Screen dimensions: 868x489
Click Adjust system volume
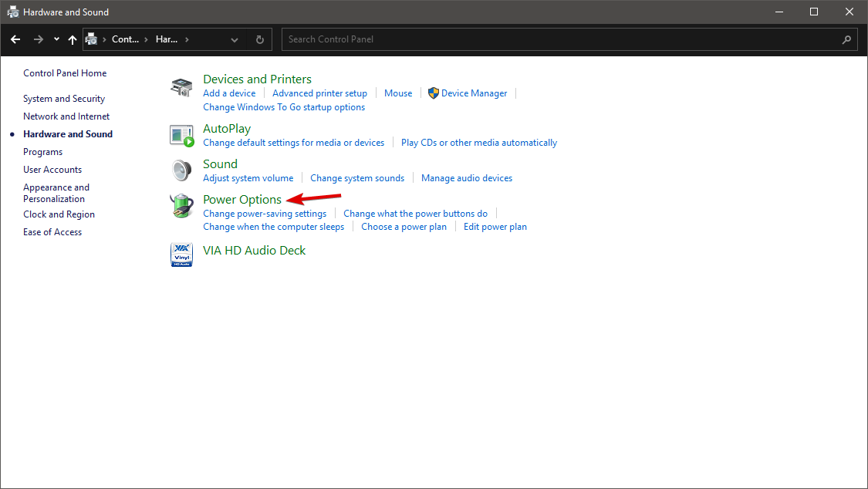[x=248, y=178]
